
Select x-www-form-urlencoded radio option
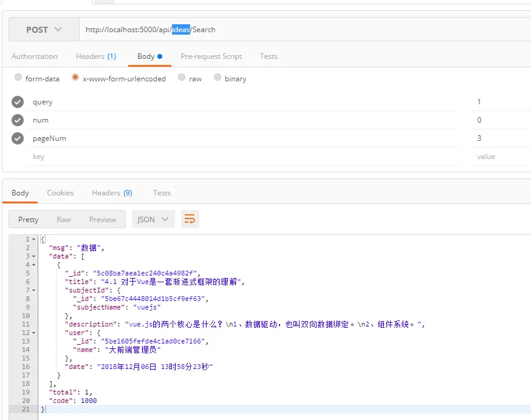coord(75,77)
